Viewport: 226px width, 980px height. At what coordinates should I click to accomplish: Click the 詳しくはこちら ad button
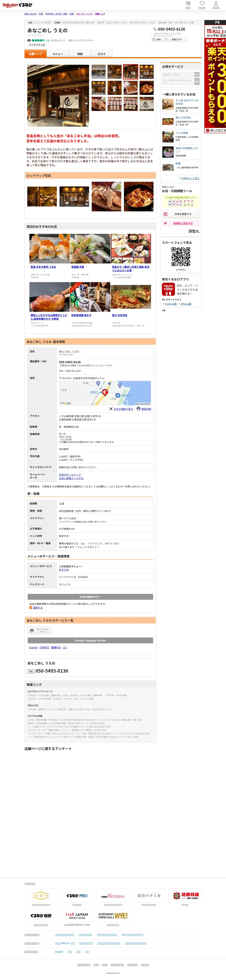[x=215, y=130]
